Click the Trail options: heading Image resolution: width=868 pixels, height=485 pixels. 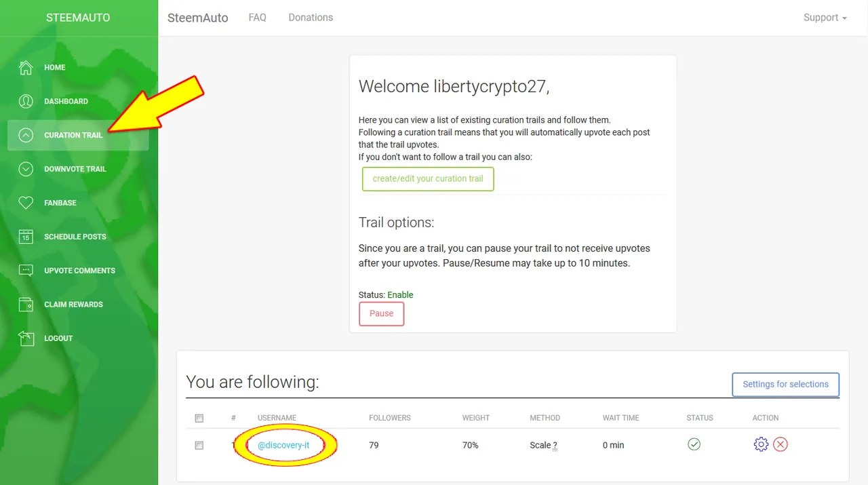[x=396, y=222]
